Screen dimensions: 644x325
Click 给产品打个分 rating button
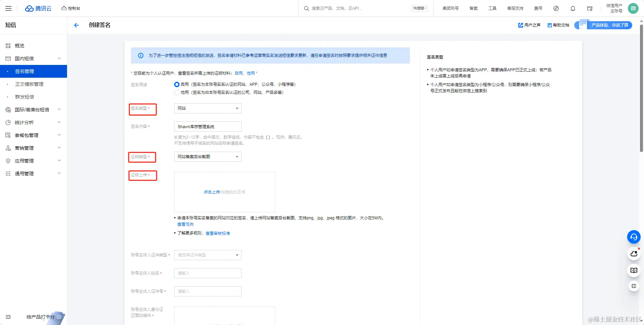(44, 317)
